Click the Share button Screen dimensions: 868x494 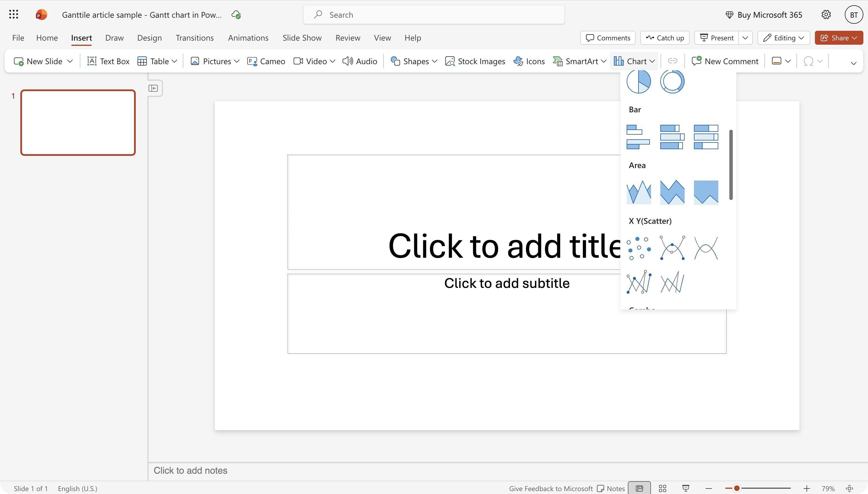839,38
